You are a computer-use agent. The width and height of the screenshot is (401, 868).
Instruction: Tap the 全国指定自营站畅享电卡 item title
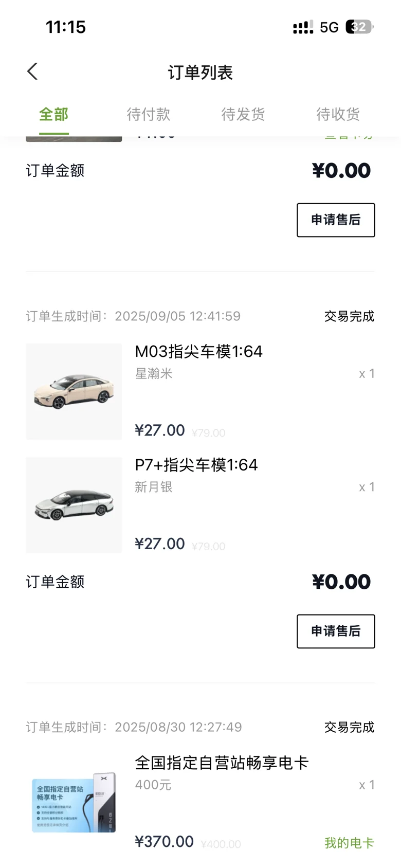[x=221, y=763]
